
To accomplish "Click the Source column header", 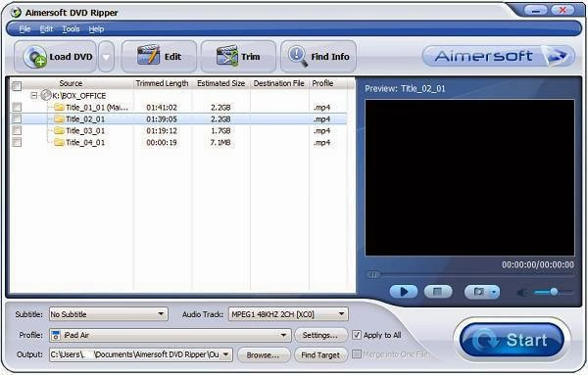I will coord(71,83).
